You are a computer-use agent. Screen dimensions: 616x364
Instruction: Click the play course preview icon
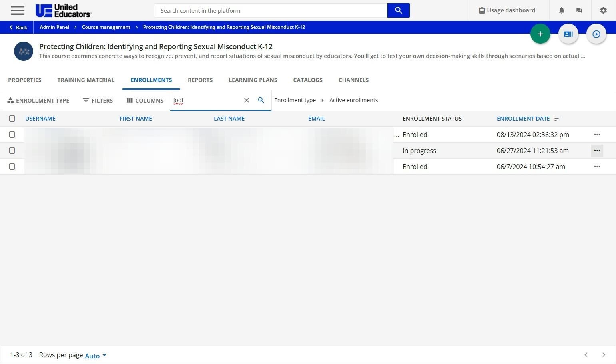(596, 34)
